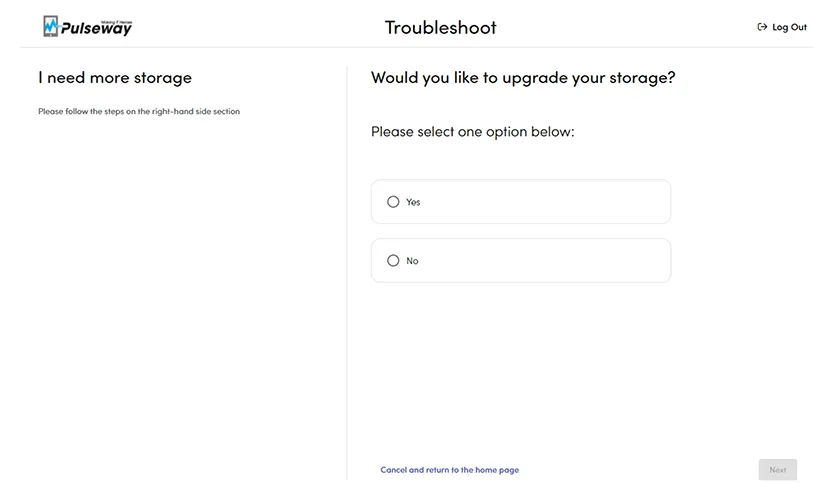
Task: Click Cancel and return to the home page
Action: click(x=449, y=470)
